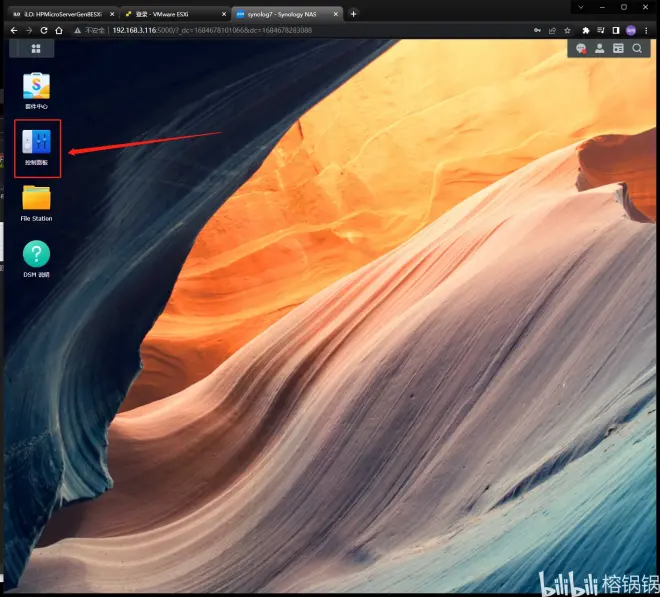This screenshot has height=597, width=660.
Task: Go back with browser back arrow
Action: click(x=14, y=30)
